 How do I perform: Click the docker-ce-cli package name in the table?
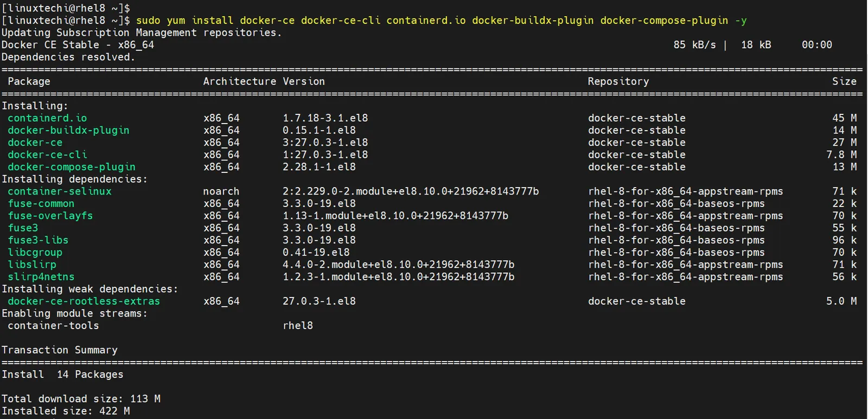(47, 154)
